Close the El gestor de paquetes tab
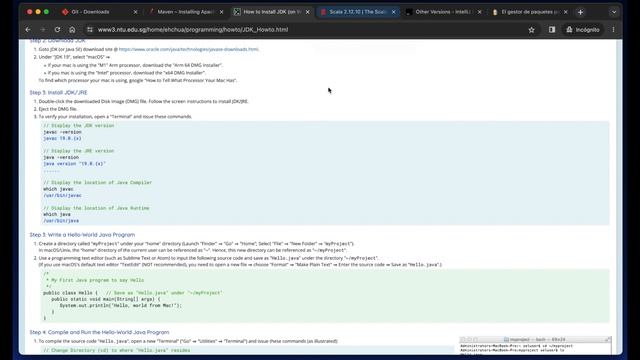 point(566,12)
